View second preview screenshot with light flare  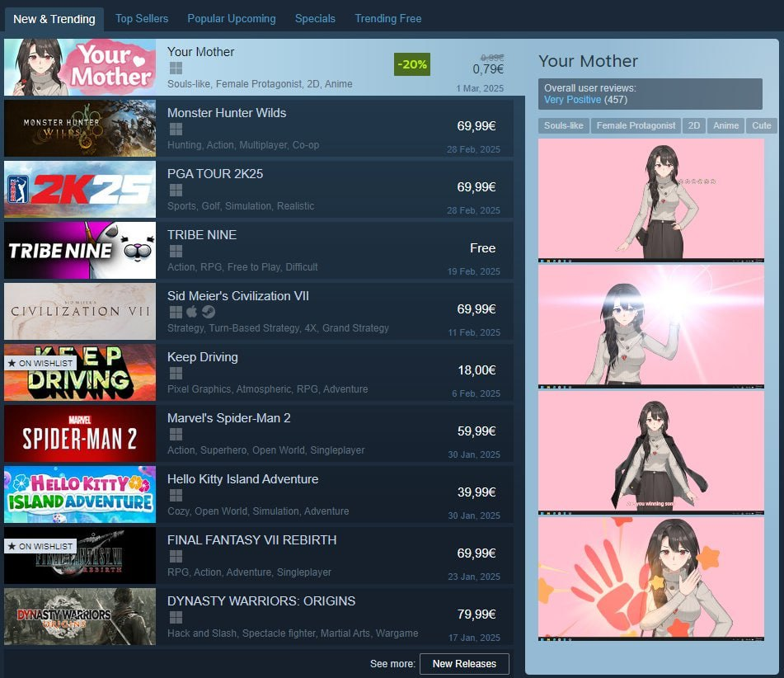[x=651, y=327]
